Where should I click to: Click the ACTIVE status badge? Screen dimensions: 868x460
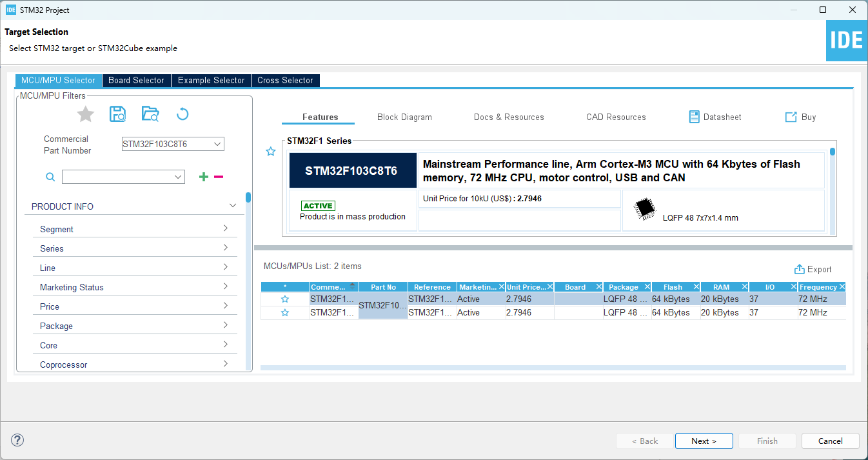tap(318, 206)
